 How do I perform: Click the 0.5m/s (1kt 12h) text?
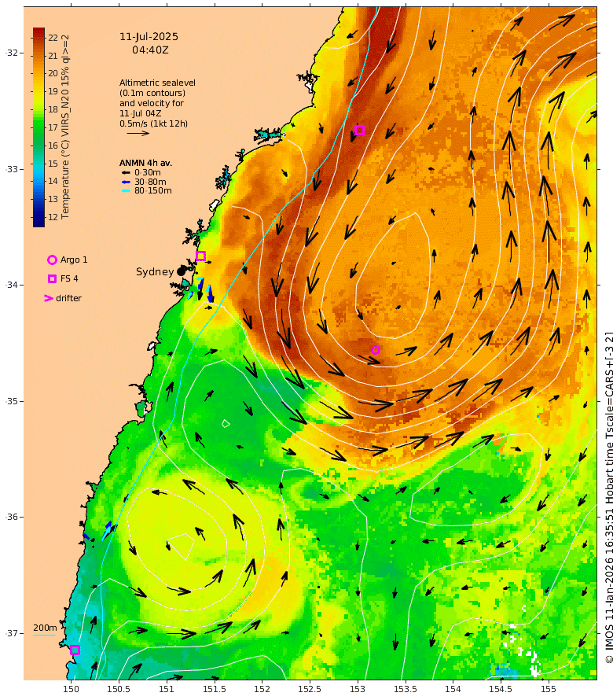pos(153,123)
